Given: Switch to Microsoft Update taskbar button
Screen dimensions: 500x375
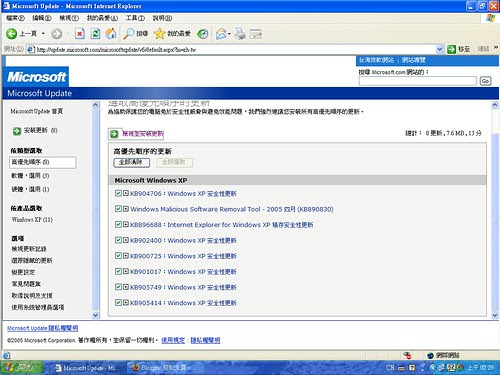Looking at the screenshot, I should coord(86,368).
